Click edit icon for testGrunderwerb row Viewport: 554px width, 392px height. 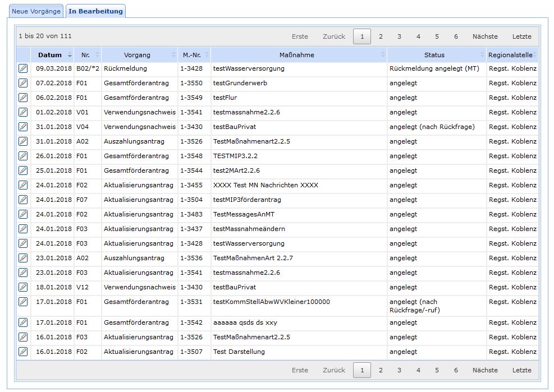point(23,83)
